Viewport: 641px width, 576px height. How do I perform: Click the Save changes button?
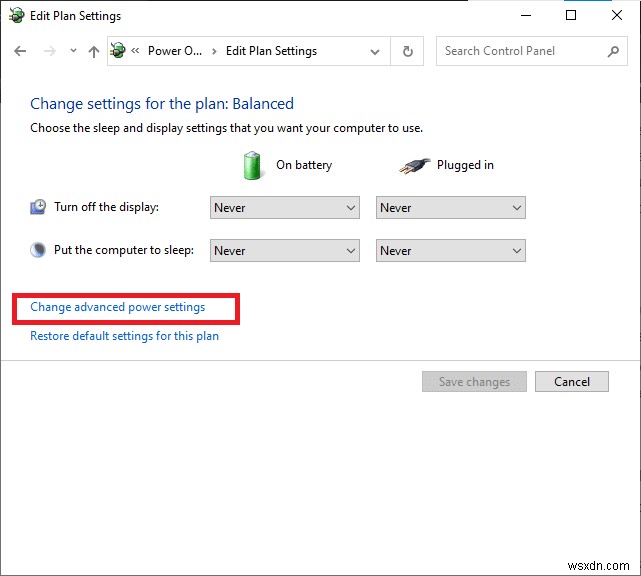[x=474, y=381]
